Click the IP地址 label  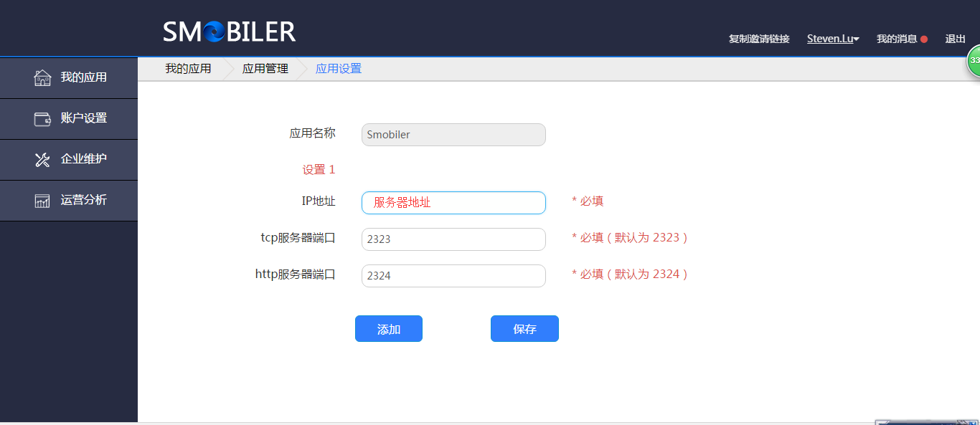(x=319, y=201)
